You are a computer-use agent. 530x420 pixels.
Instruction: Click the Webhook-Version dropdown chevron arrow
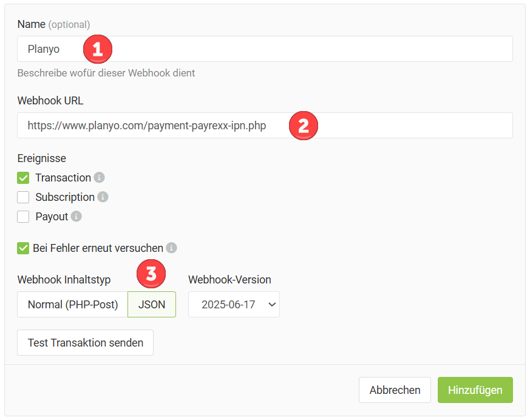click(x=272, y=305)
